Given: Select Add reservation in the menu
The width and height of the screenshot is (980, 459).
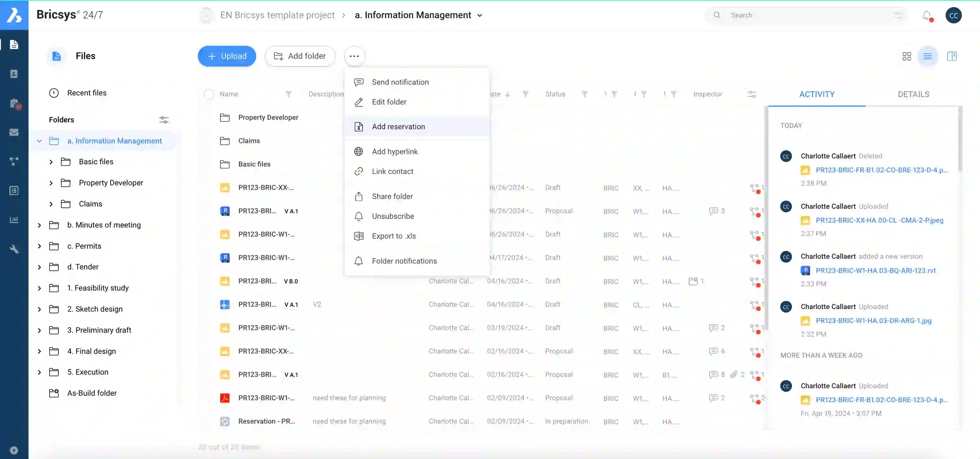Looking at the screenshot, I should pos(417,127).
